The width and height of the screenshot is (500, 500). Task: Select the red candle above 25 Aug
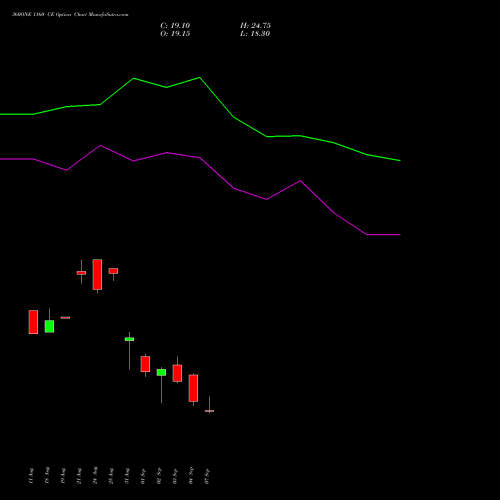[x=113, y=271]
